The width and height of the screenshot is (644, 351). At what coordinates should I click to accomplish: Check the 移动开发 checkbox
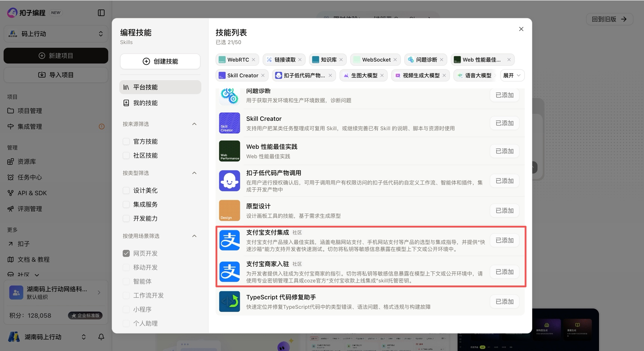(126, 267)
